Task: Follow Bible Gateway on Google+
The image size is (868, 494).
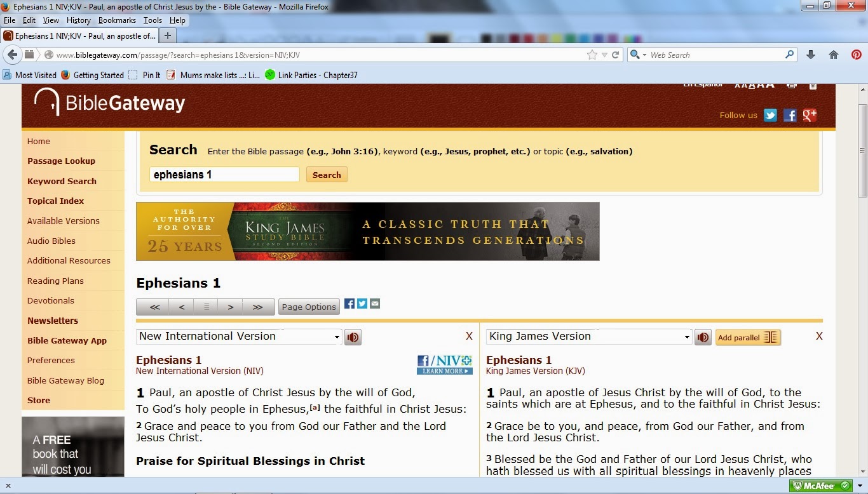Action: [810, 115]
